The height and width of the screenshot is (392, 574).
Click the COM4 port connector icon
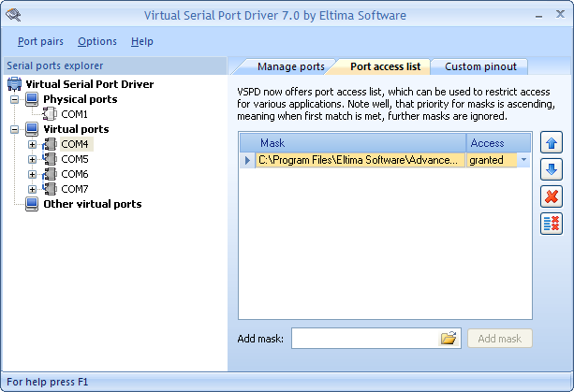[50, 144]
